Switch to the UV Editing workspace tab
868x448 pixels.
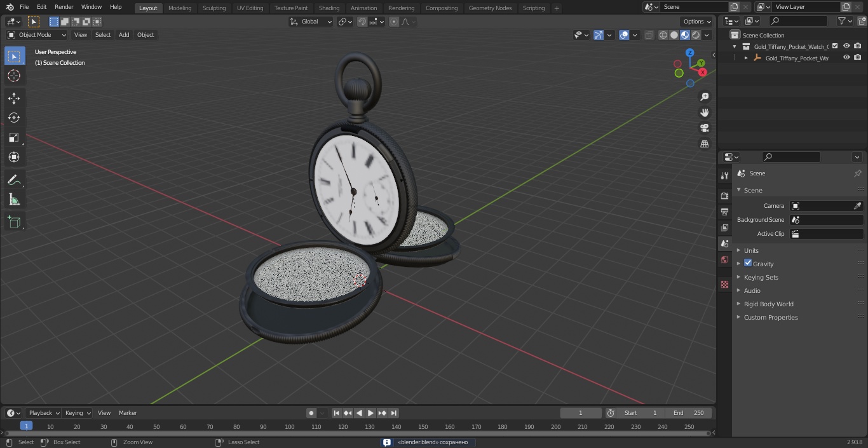(250, 8)
